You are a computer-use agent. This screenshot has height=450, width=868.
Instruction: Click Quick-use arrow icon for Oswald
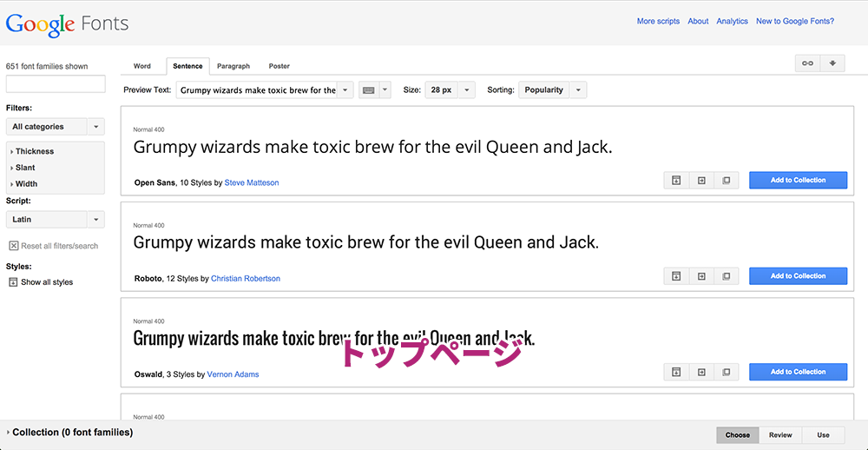point(701,372)
